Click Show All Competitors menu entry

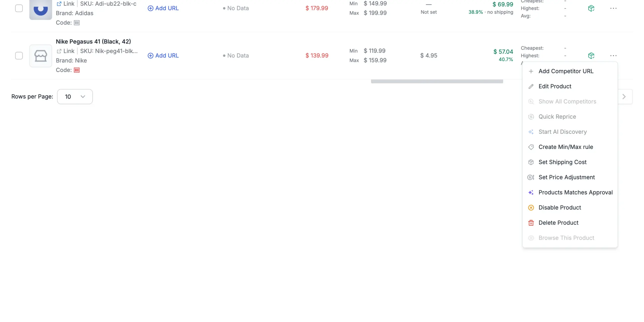(570, 101)
